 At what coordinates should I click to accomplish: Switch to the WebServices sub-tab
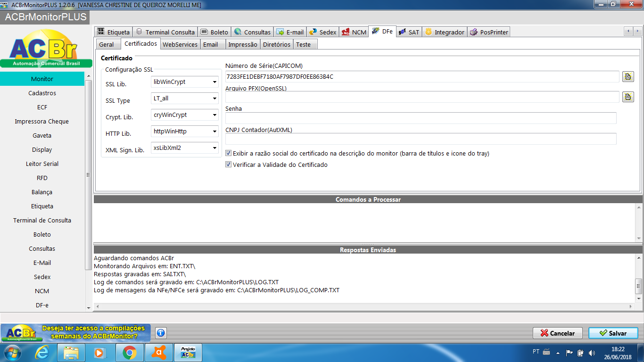(180, 44)
